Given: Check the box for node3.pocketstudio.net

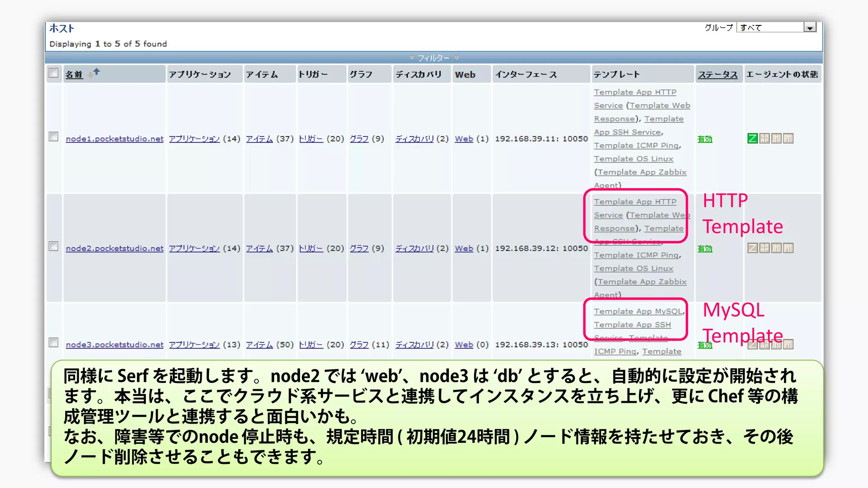Looking at the screenshot, I should click(53, 342).
